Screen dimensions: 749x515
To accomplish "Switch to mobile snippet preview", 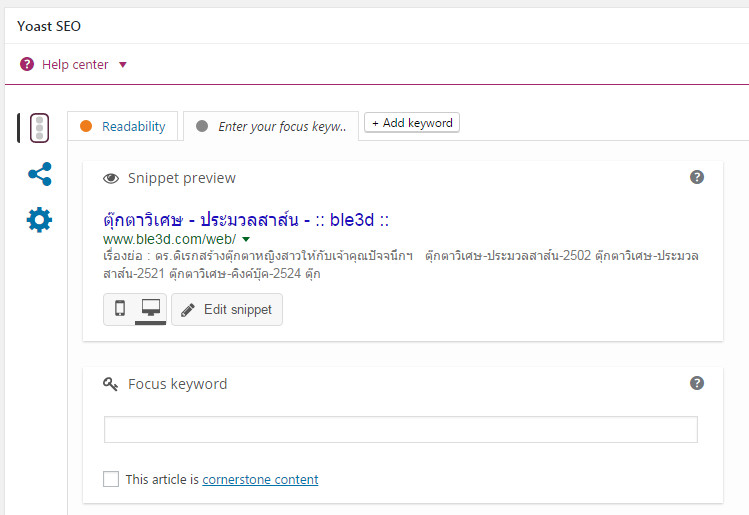I will tap(120, 309).
